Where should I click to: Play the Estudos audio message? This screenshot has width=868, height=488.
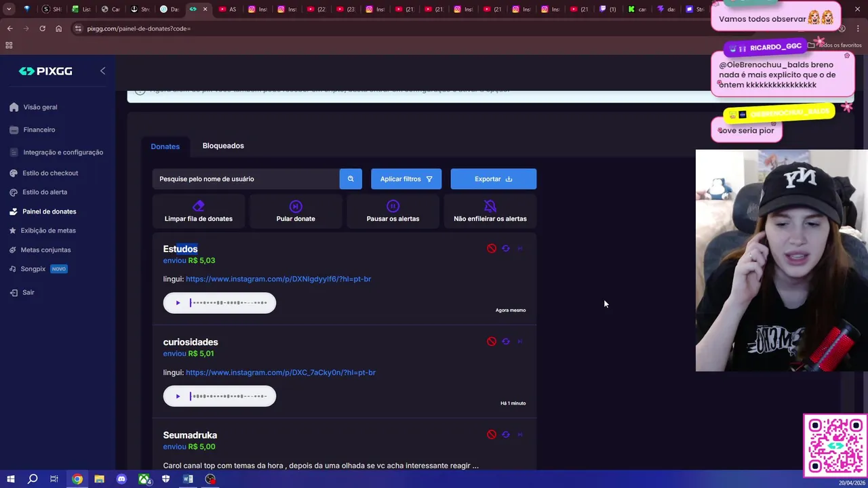(x=178, y=303)
